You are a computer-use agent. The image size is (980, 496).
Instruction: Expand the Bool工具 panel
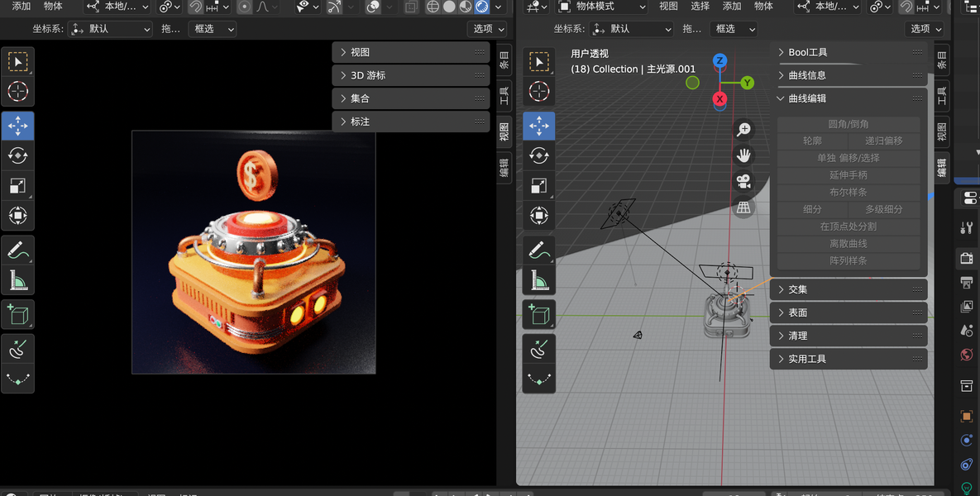click(x=849, y=52)
